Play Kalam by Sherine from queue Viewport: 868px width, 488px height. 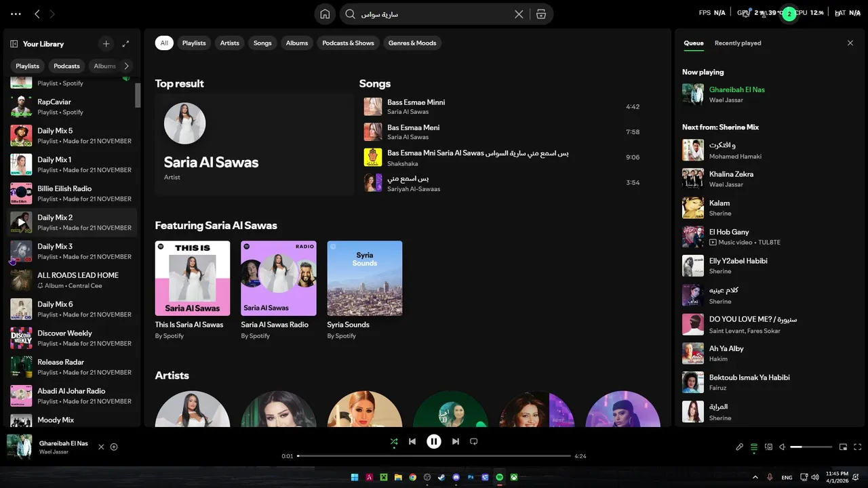[770, 208]
